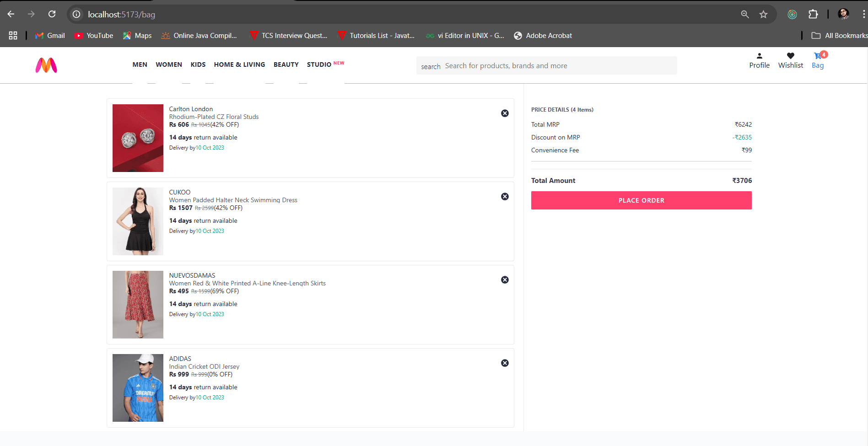The image size is (868, 446).
Task: Remove Carlton London Floral Studs from bag
Action: coord(505,113)
